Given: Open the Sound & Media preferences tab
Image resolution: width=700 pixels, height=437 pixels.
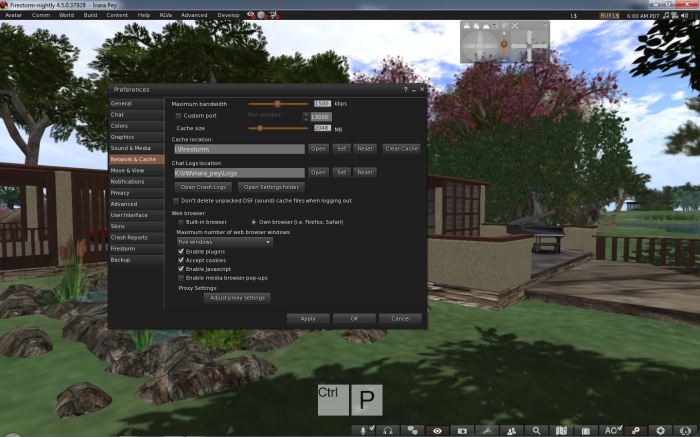Looking at the screenshot, I should pos(131,148).
